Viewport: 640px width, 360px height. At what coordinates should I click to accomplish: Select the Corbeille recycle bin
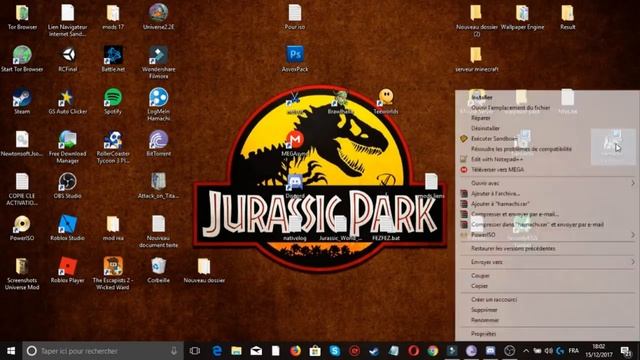(158, 270)
